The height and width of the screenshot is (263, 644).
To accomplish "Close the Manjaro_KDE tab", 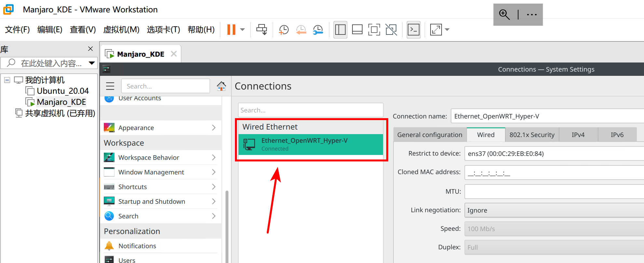I will pyautogui.click(x=174, y=54).
